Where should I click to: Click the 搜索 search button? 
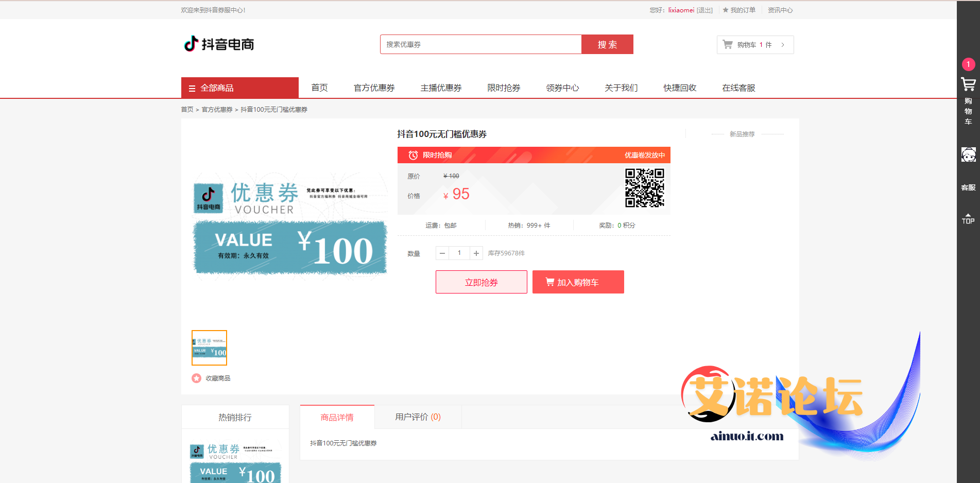click(x=607, y=45)
